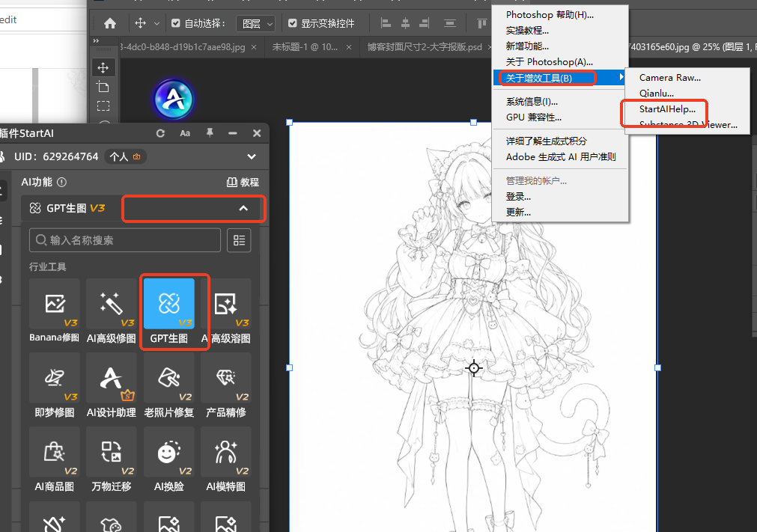Click the top-center transform handle
The width and height of the screenshot is (757, 532).
click(x=474, y=123)
